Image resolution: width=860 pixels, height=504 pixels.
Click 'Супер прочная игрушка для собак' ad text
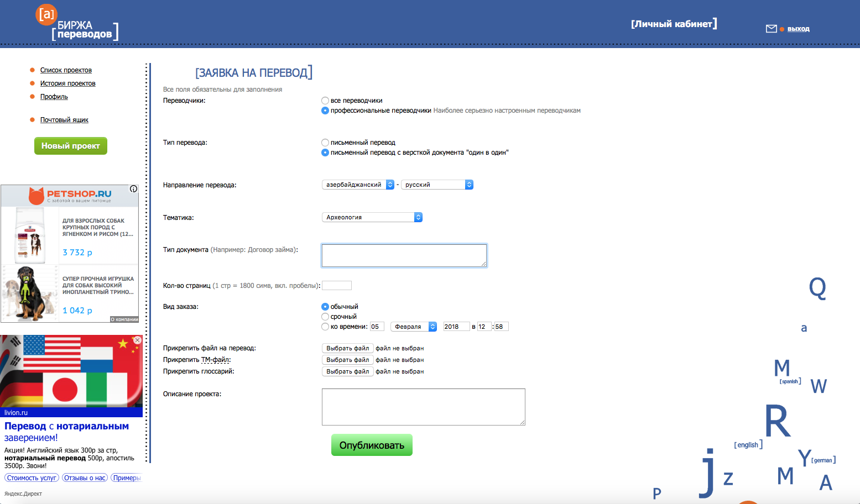(x=98, y=285)
